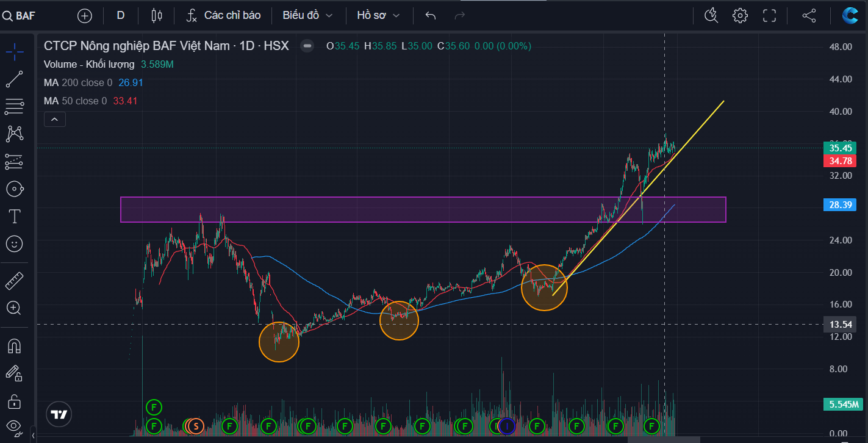Click the 24.00 price axis value
Image resolution: width=868 pixels, height=443 pixels.
click(x=841, y=240)
